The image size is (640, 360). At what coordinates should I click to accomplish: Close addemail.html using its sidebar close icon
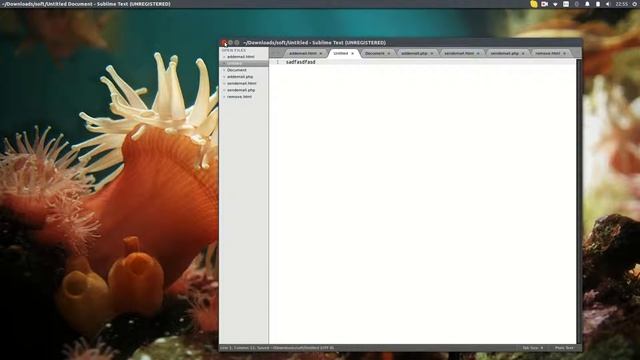224,57
